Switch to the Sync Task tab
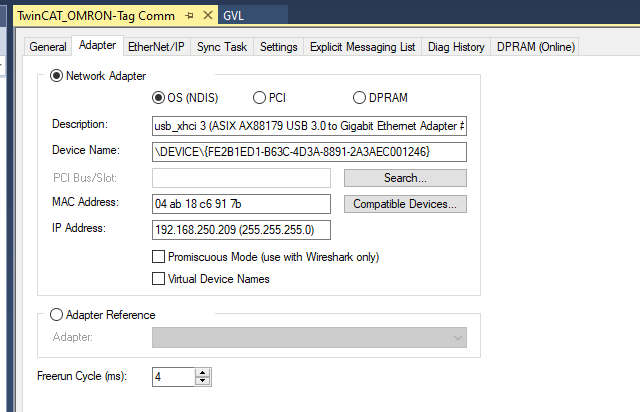 pyautogui.click(x=222, y=47)
